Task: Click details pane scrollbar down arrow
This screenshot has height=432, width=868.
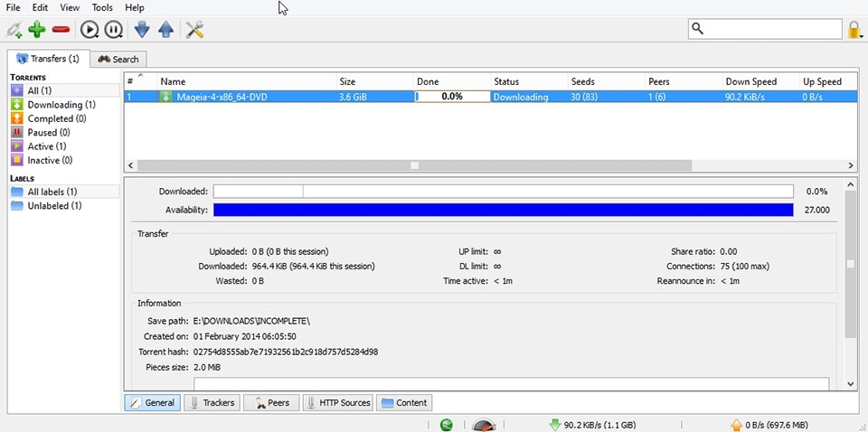Action: coord(851,383)
